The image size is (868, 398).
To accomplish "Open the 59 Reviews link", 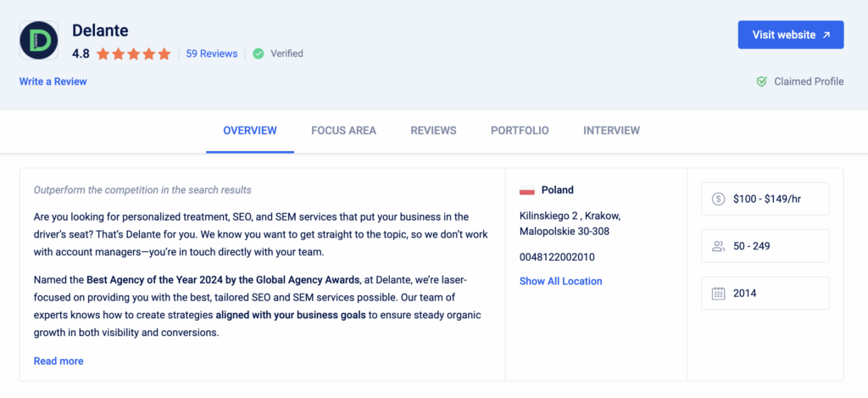I will (x=211, y=53).
